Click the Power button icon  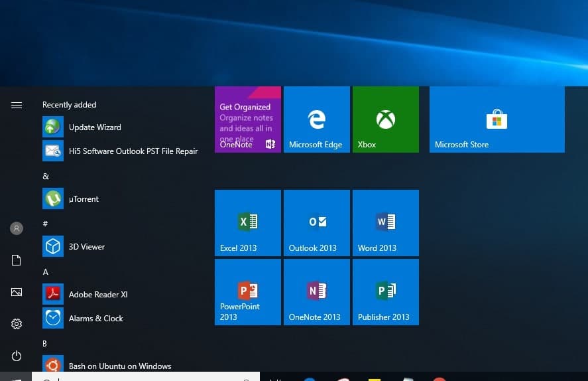pyautogui.click(x=17, y=356)
